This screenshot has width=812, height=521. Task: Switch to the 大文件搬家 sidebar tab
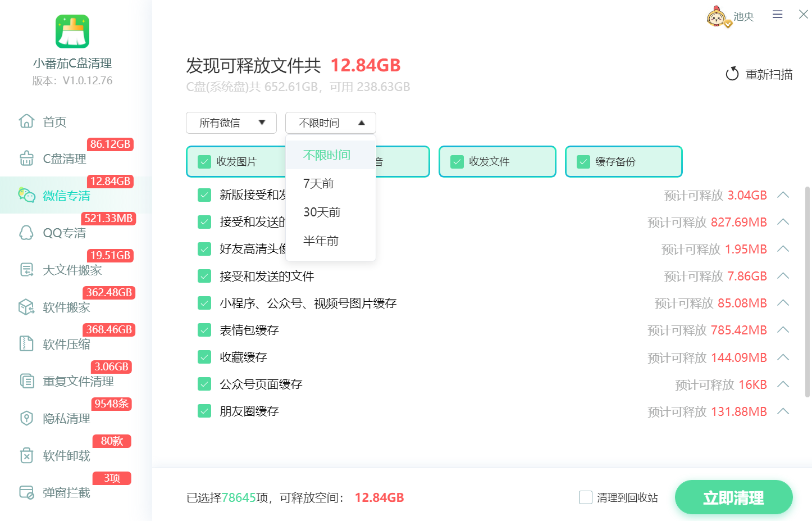point(76,270)
